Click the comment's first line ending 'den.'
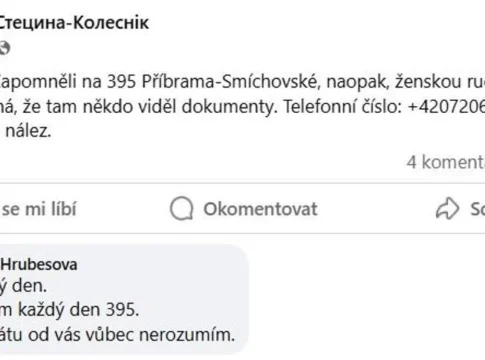Screen dimensions: 485x360 coord(23,286)
